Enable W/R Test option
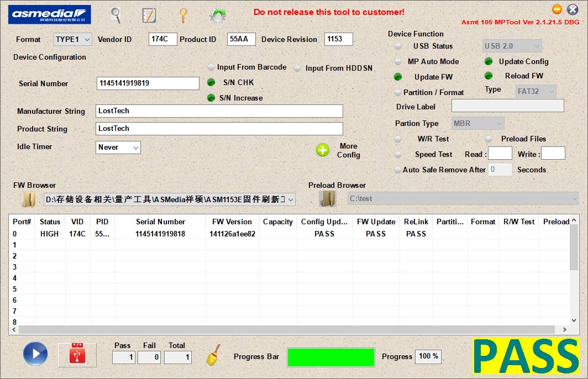The image size is (588, 379). click(398, 139)
